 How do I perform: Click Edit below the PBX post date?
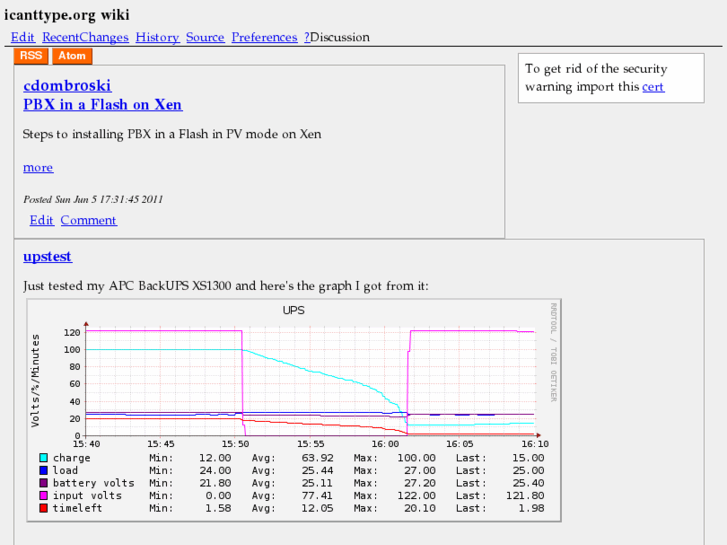[x=41, y=220]
